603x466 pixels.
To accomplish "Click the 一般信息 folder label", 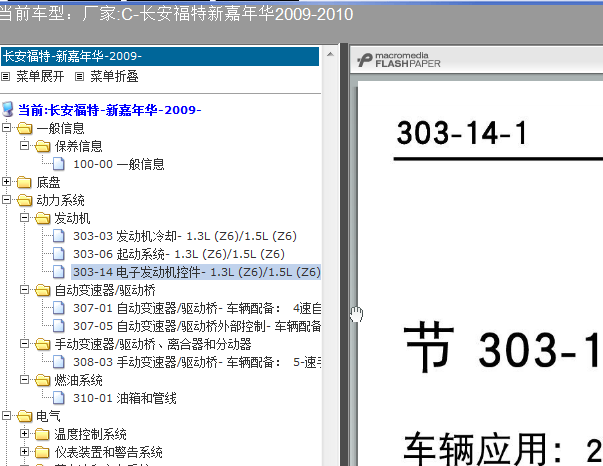I will (x=60, y=128).
